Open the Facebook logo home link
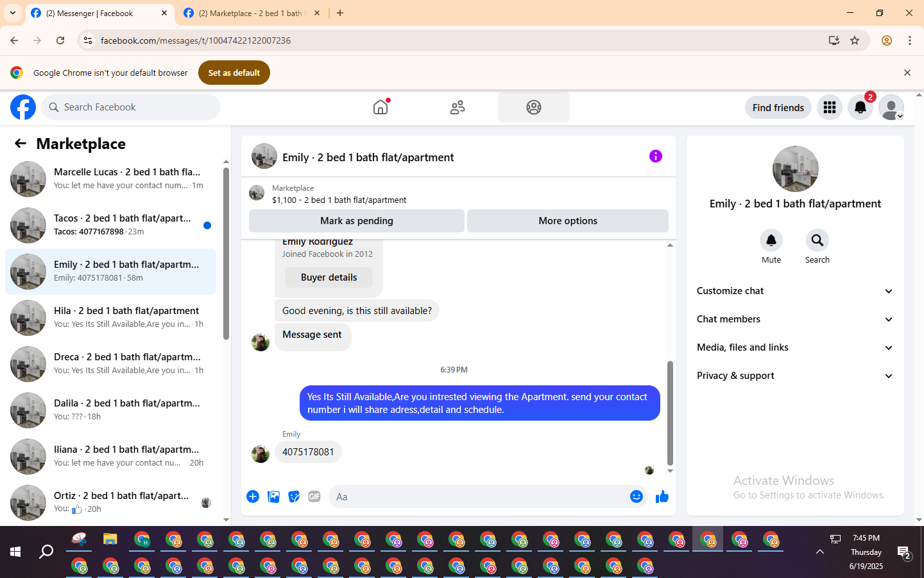The height and width of the screenshot is (578, 924). [23, 107]
